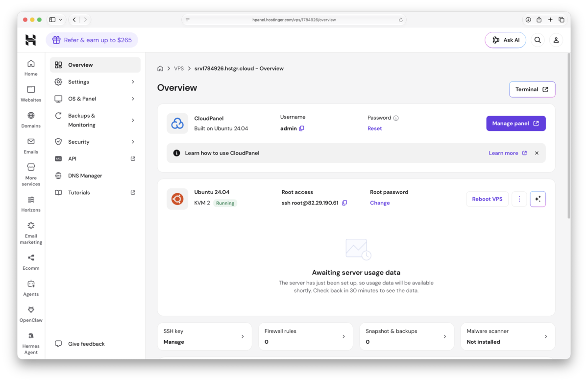The height and width of the screenshot is (382, 588).
Task: Click VPS in the breadcrumb
Action: [179, 69]
